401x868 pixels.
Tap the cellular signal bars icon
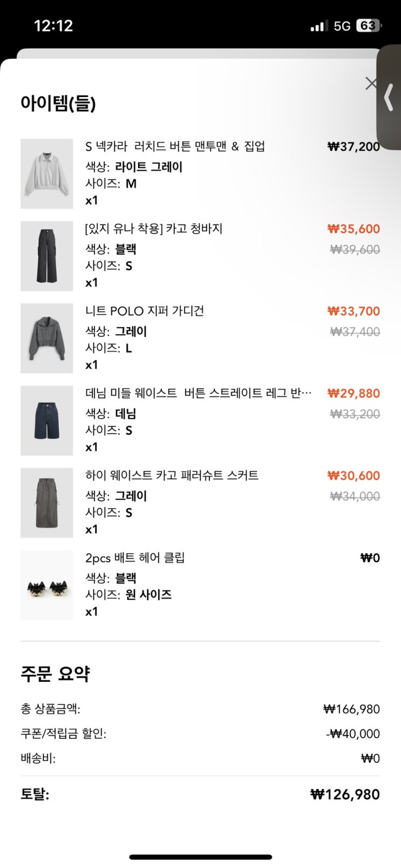[x=319, y=26]
